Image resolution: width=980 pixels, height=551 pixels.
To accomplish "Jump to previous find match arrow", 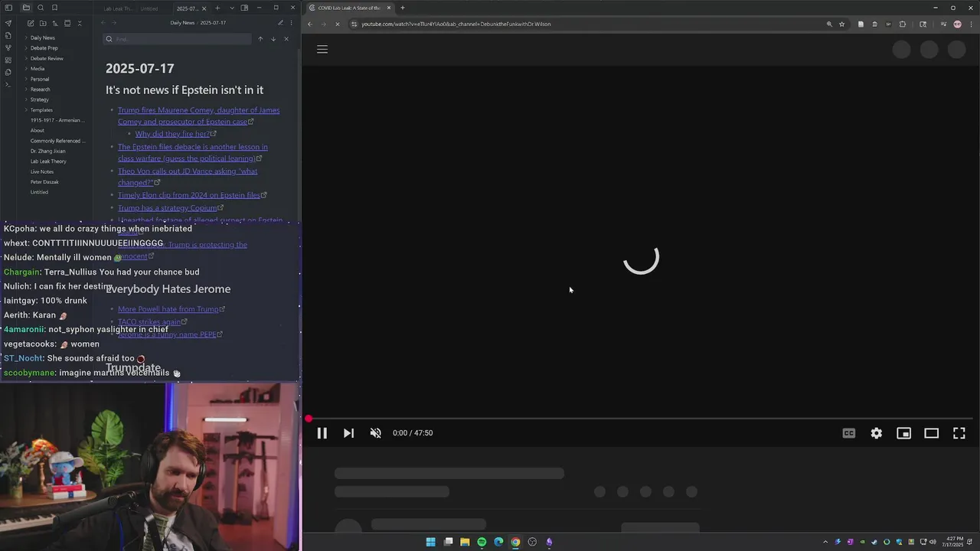I will point(260,39).
